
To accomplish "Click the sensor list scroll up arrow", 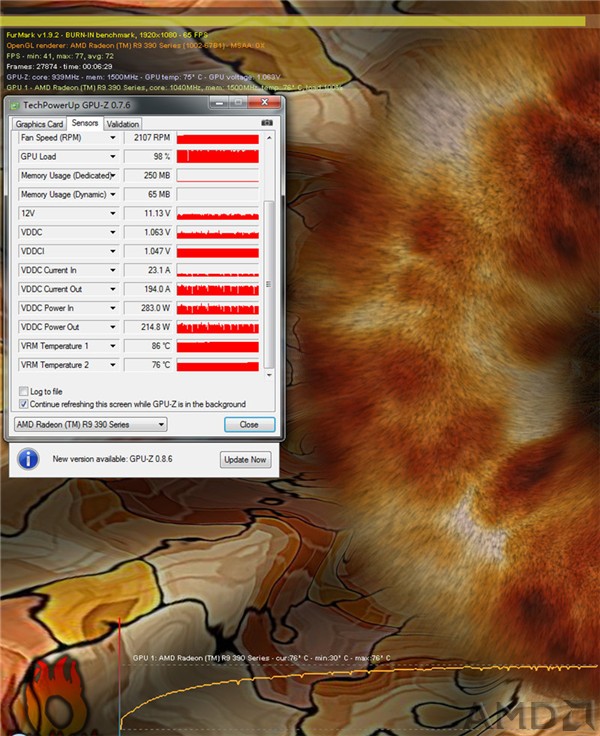I will 269,138.
